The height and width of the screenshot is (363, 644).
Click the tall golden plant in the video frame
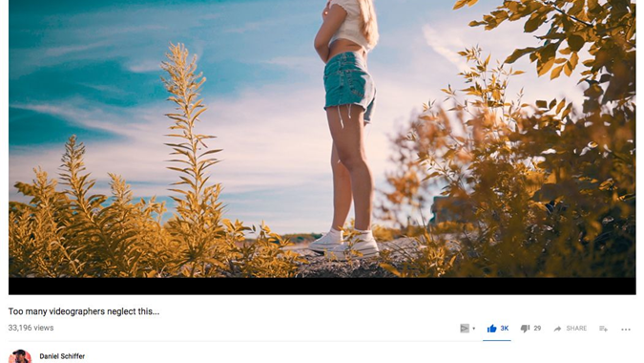(x=189, y=157)
